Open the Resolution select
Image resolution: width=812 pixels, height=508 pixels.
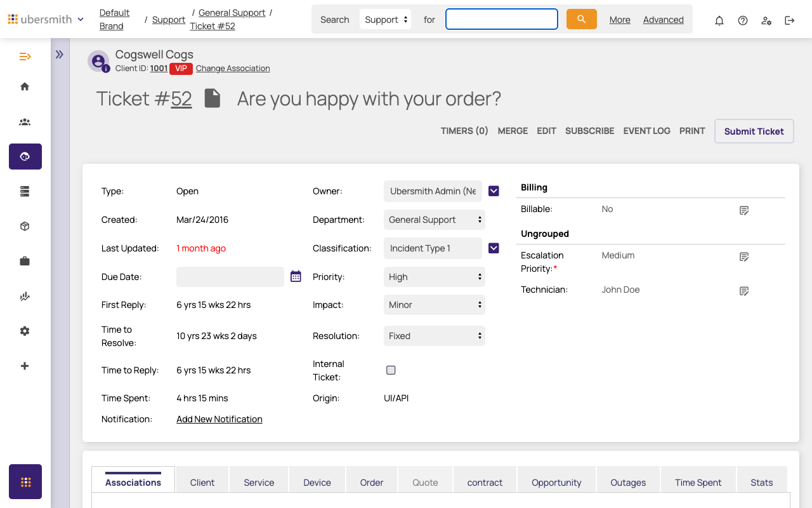435,336
